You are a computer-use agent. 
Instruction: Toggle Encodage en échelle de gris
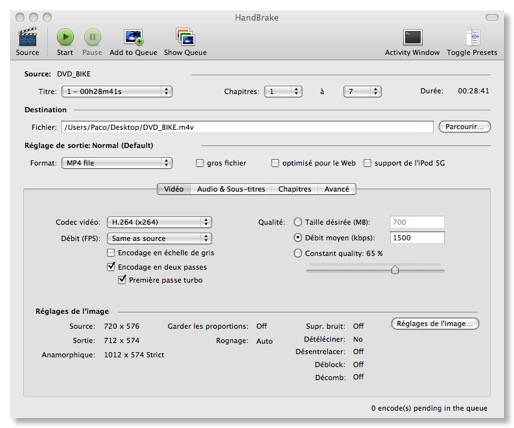[x=111, y=253]
